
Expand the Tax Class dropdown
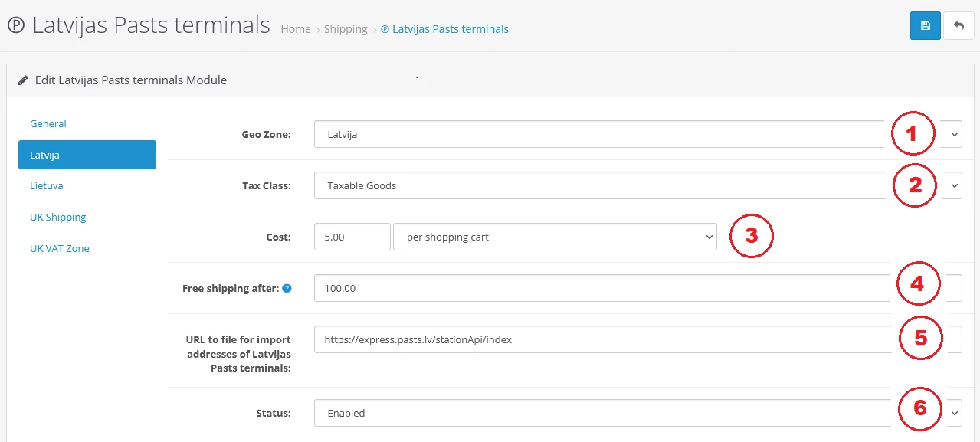(598, 185)
